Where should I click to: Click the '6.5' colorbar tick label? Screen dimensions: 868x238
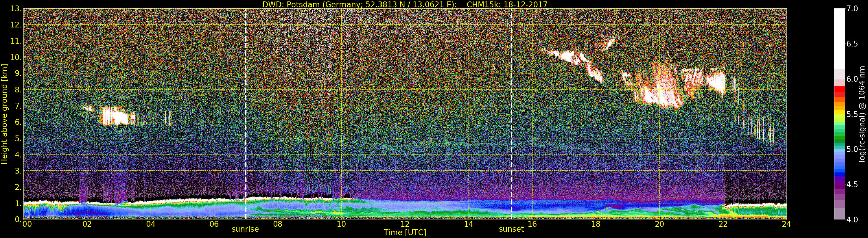click(852, 44)
